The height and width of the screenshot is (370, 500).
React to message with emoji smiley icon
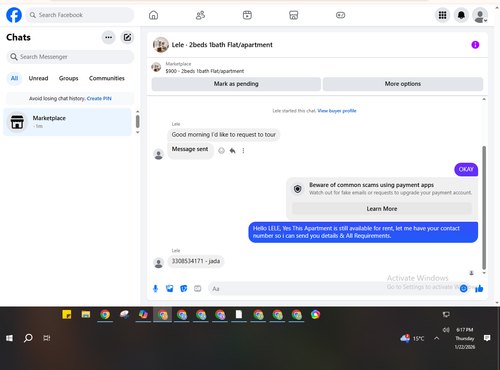click(221, 151)
